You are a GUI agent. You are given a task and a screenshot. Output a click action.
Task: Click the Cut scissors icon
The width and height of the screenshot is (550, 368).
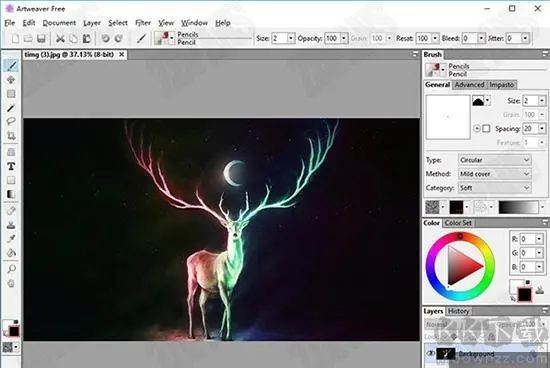coord(60,38)
